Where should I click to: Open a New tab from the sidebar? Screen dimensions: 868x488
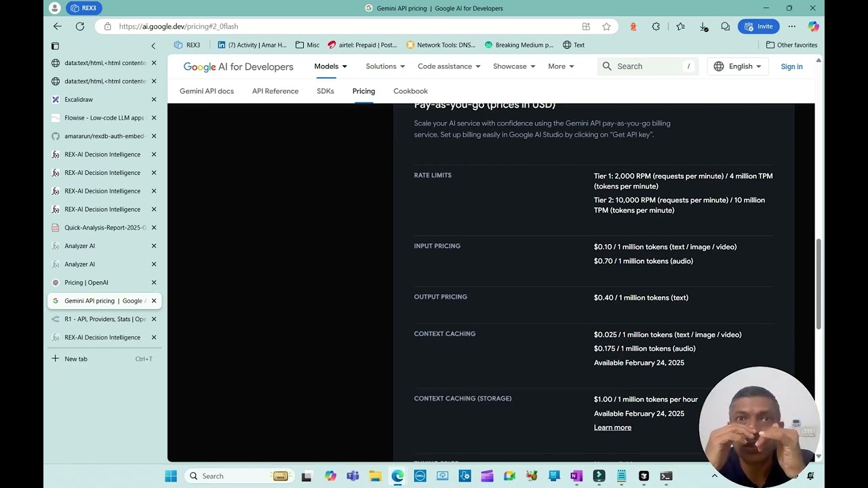click(x=103, y=359)
